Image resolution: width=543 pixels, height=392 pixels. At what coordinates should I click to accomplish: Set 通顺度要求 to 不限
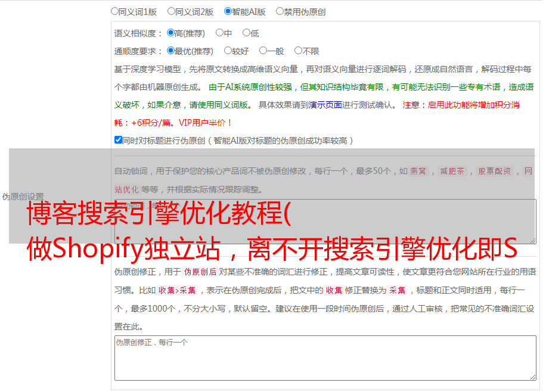(x=298, y=51)
